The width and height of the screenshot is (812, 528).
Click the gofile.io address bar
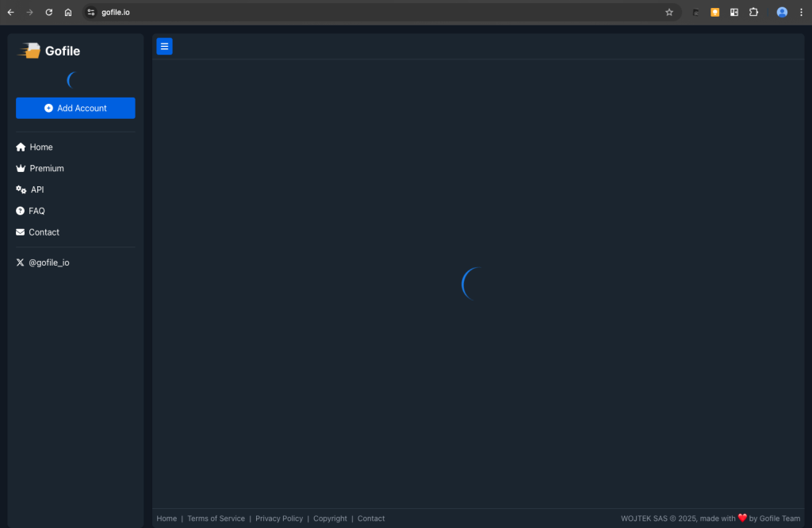tap(381, 13)
